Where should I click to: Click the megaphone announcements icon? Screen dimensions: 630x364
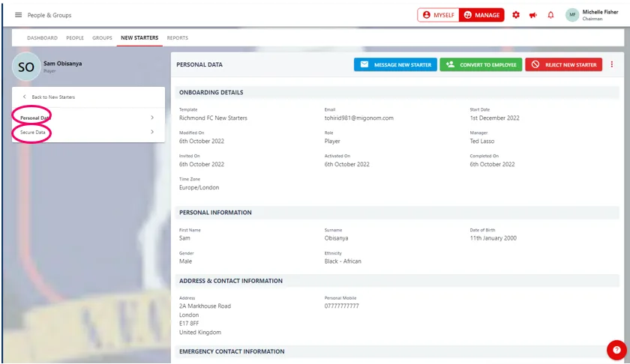(x=533, y=15)
